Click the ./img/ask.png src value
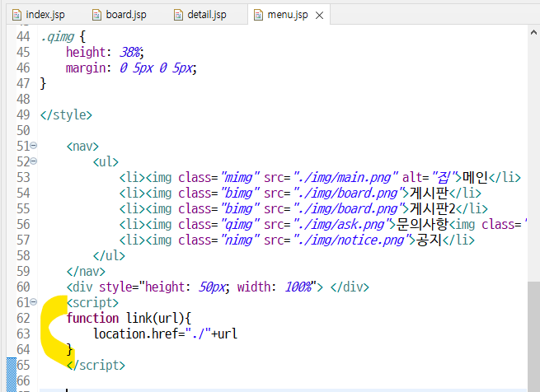Image resolution: width=540 pixels, height=392 pixels. [x=342, y=224]
